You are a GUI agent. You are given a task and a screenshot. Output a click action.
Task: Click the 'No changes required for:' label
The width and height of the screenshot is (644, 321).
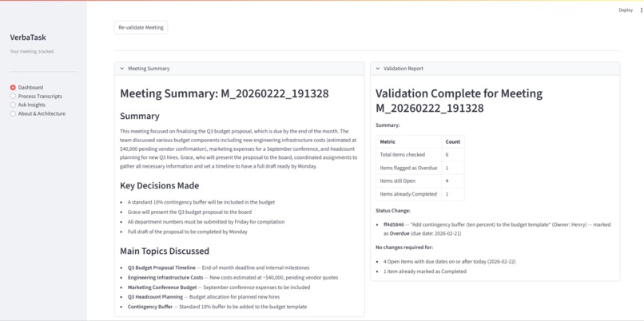click(404, 248)
